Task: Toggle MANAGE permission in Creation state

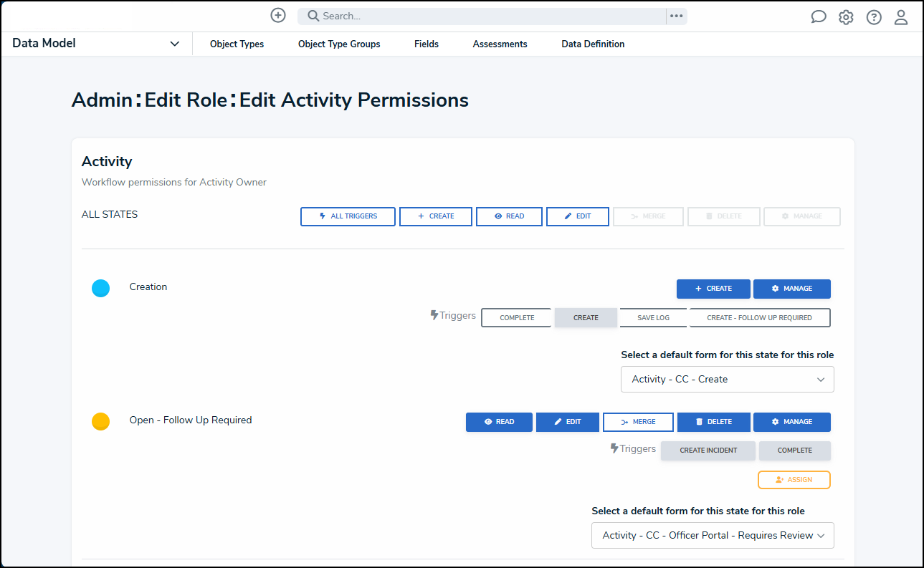Action: (792, 289)
